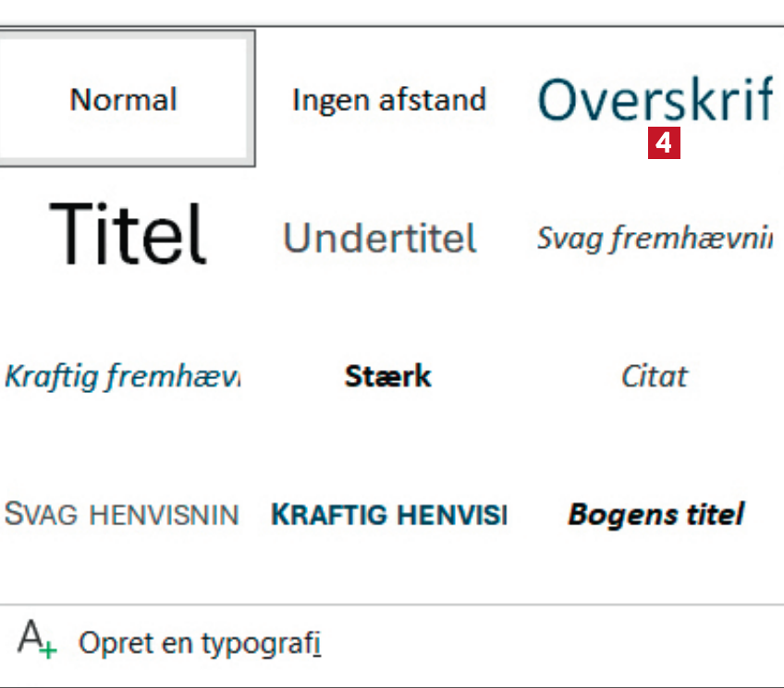Screen dimensions: 784x688
Task: Apply the Svag fremhævning style
Action: tap(655, 238)
